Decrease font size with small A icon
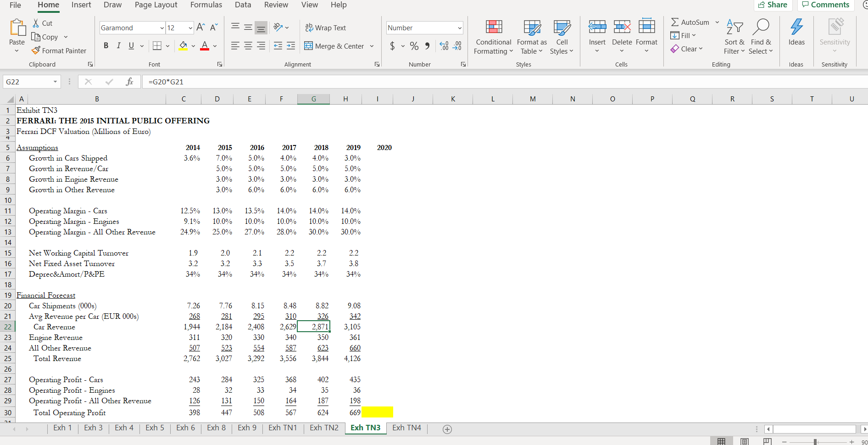Screen dimensions: 868x445 coord(214,28)
